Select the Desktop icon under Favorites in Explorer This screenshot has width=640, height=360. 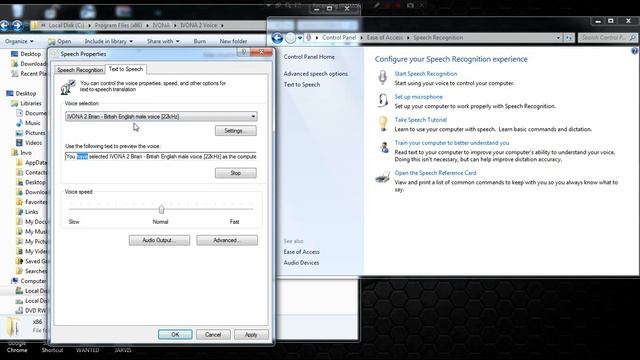[x=15, y=54]
